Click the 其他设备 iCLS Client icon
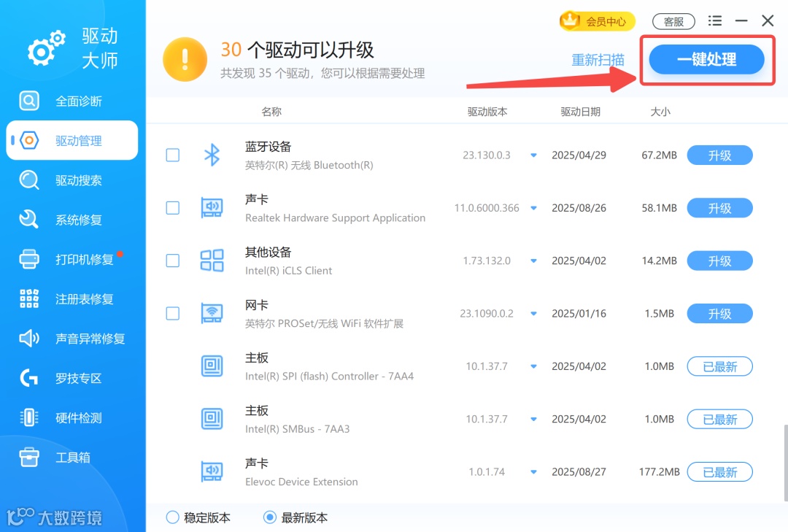788x532 pixels. pyautogui.click(x=212, y=261)
